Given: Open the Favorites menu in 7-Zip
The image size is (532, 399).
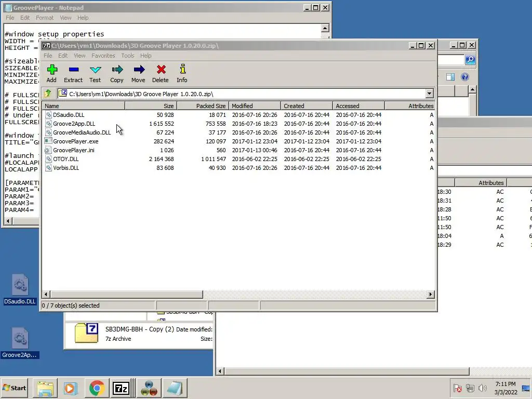Looking at the screenshot, I should coord(103,56).
